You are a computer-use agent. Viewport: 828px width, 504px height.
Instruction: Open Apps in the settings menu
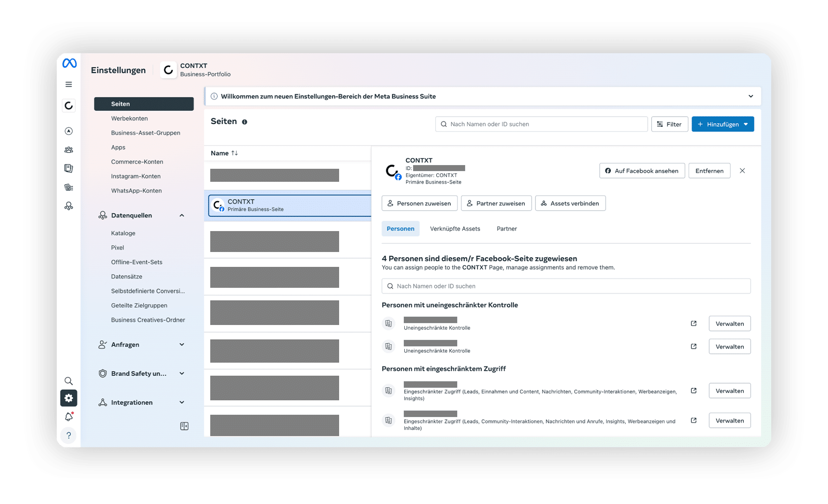pos(118,147)
